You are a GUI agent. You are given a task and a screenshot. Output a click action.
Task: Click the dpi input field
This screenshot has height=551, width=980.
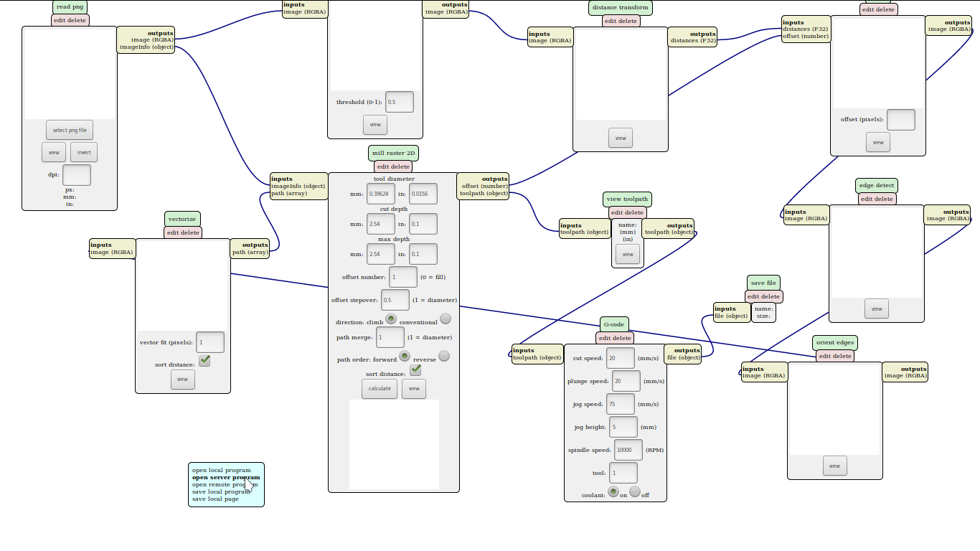coord(77,175)
